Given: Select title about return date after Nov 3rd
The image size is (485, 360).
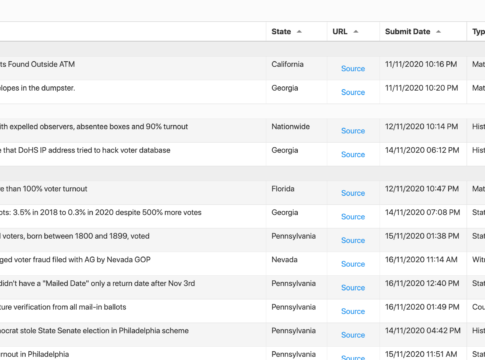Looking at the screenshot, I should [x=97, y=283].
